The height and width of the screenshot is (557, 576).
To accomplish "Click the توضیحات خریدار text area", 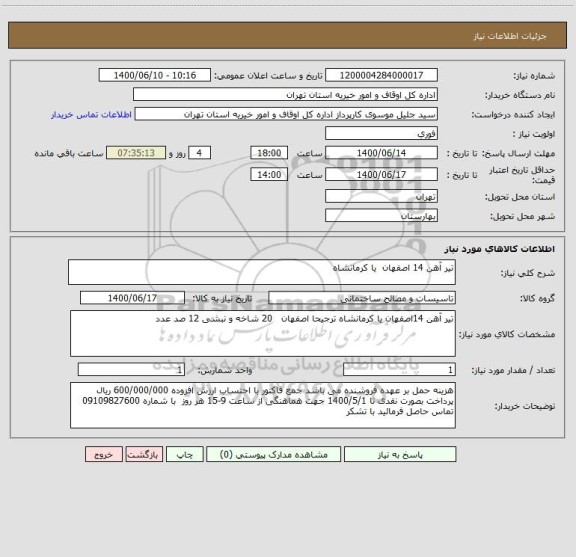I will (263, 405).
